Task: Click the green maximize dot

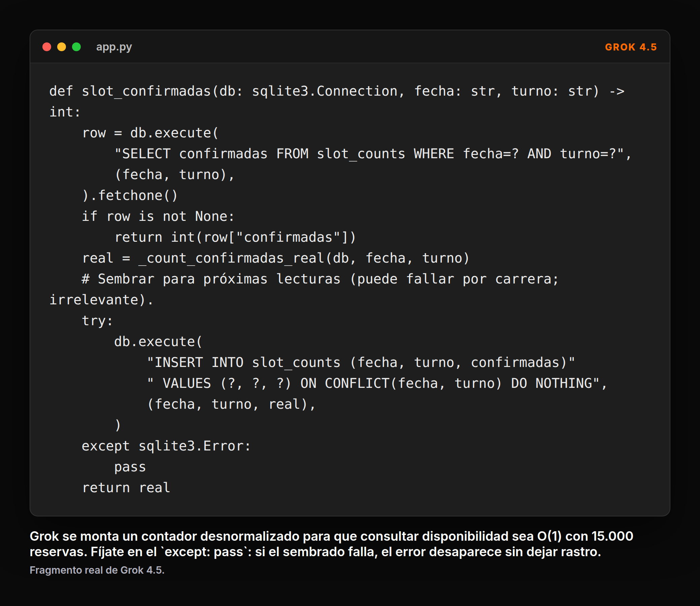Action: 76,47
